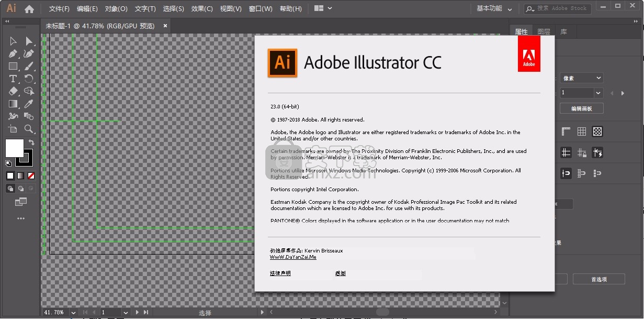Collapse the tools panel double arrow
The height and width of the screenshot is (319, 644).
click(x=8, y=21)
